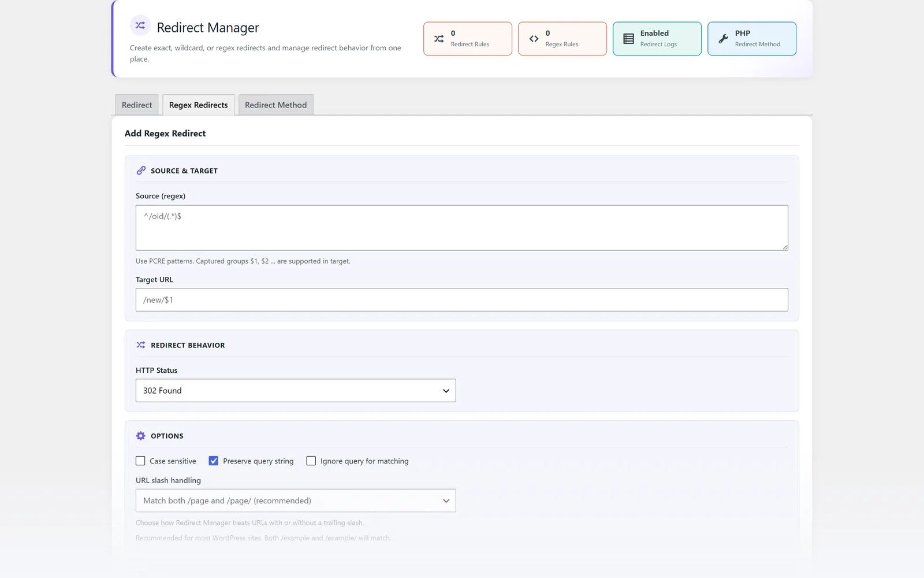Open the HTTP Status dropdown
The width and height of the screenshot is (924, 578).
pos(296,391)
